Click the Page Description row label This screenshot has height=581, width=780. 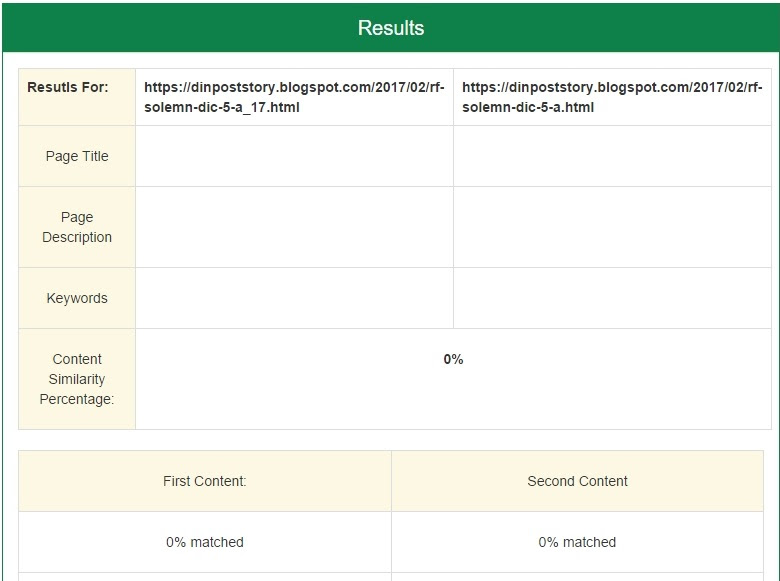pyautogui.click(x=77, y=227)
